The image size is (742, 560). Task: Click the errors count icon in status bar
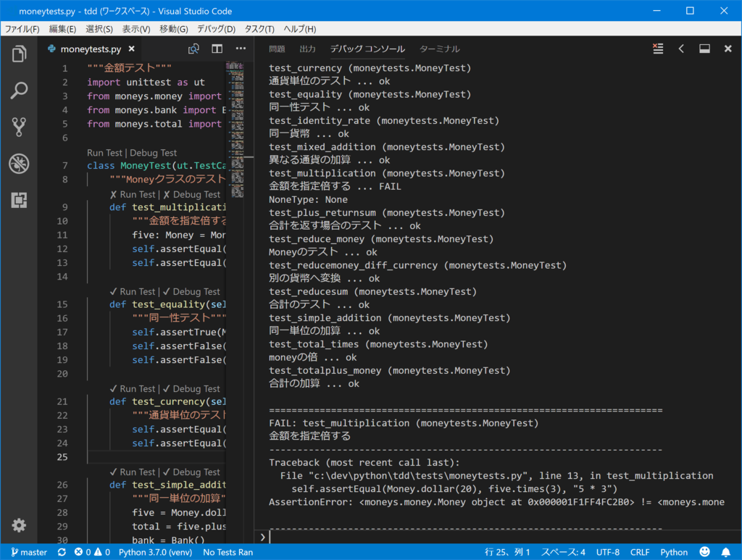[83, 552]
